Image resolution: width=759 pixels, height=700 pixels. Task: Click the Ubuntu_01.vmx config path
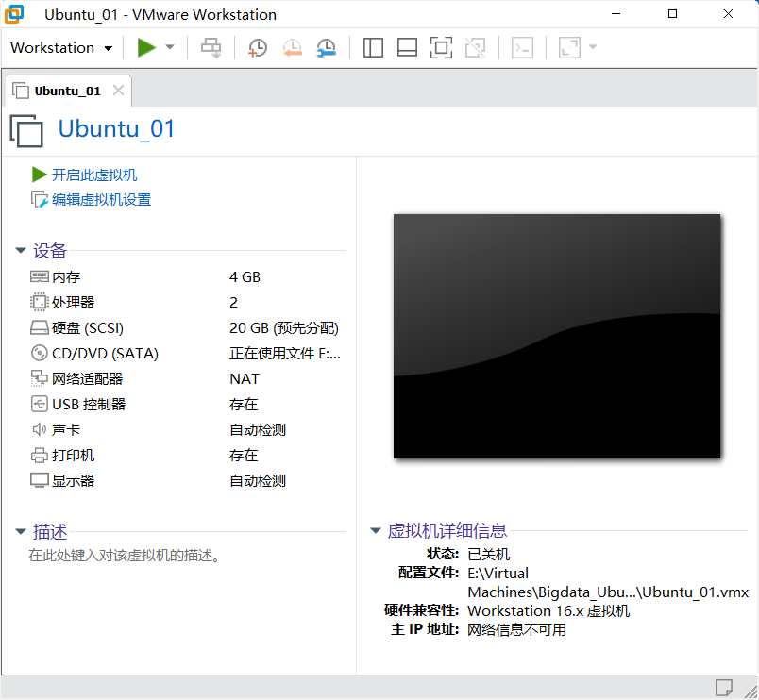pos(608,582)
